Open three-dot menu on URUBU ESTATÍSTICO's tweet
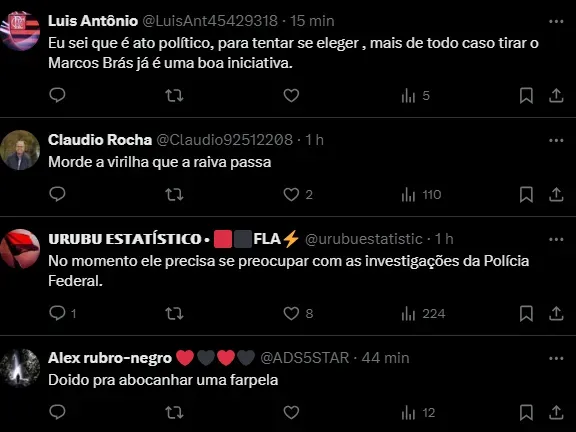The image size is (576, 432). coord(556,240)
